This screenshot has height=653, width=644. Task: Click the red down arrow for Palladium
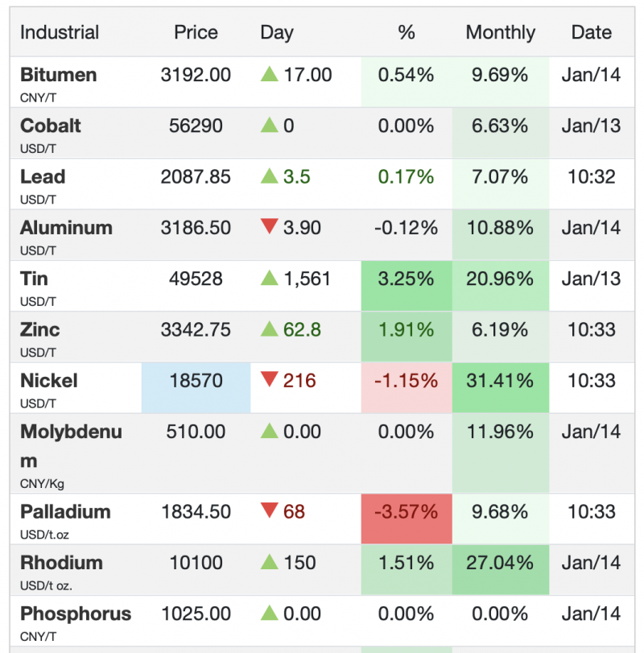[x=269, y=511]
